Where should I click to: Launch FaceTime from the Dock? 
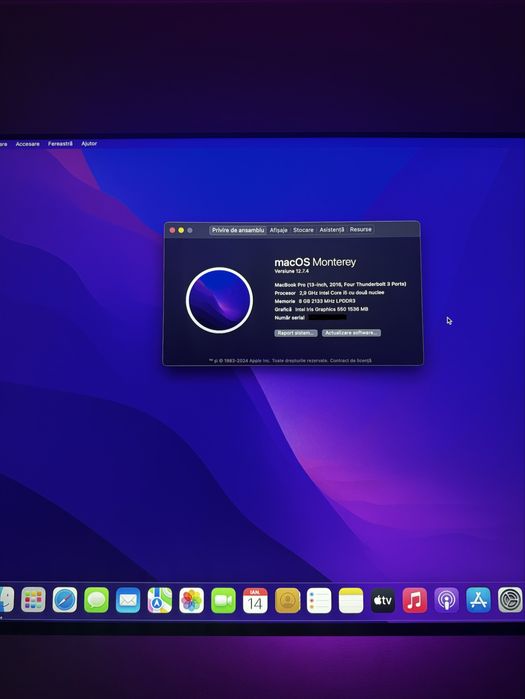(223, 600)
